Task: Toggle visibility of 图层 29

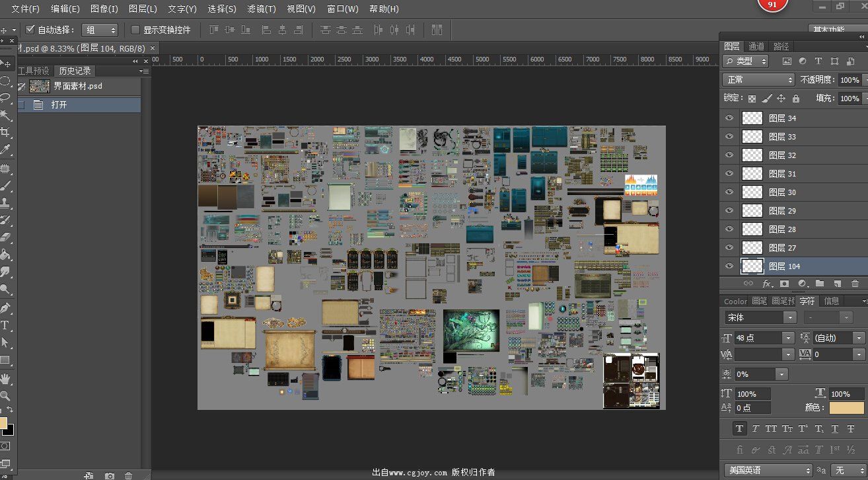Action: [729, 211]
